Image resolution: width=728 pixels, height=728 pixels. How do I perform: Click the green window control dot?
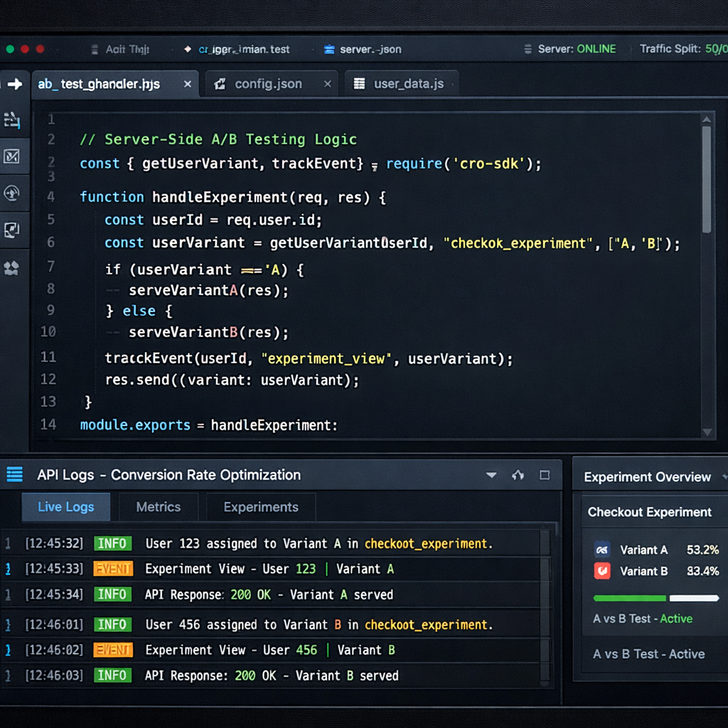pyautogui.click(x=10, y=49)
